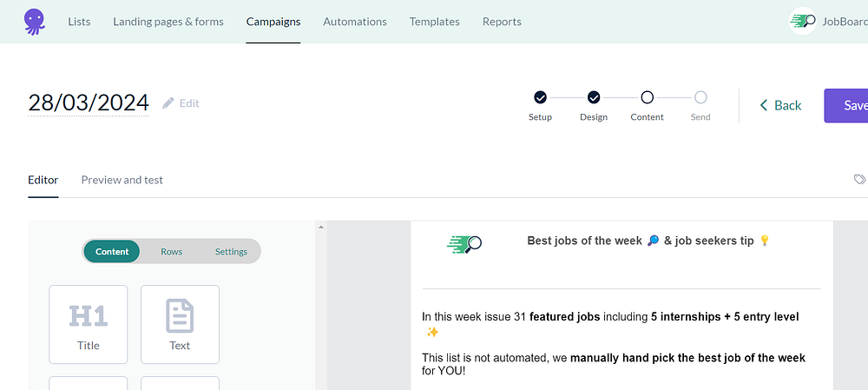Open the Automations menu
The image size is (868, 390).
pos(355,22)
